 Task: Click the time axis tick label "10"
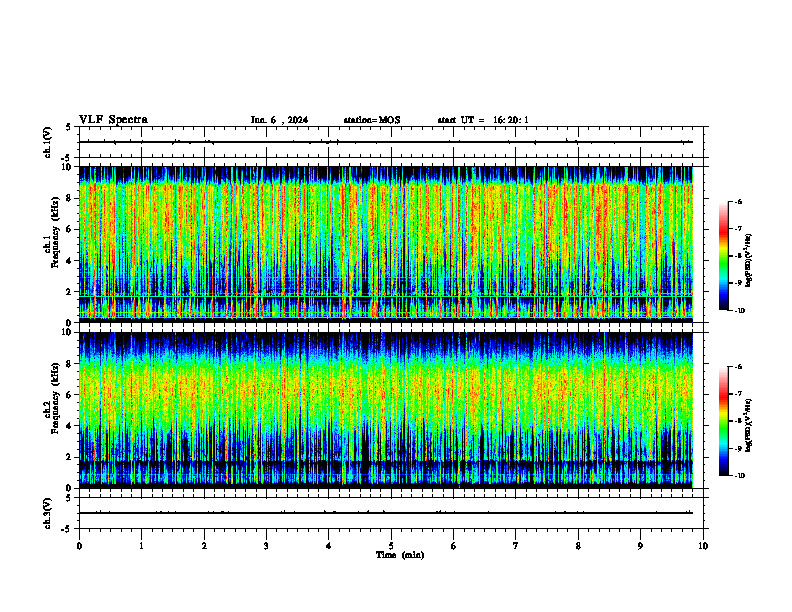pyautogui.click(x=703, y=546)
